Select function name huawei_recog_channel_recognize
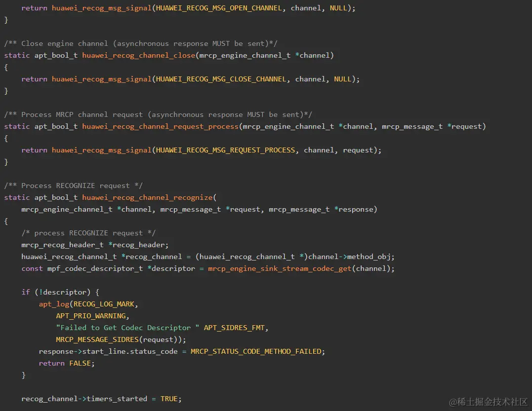Viewport: 532px width, 411px height. pyautogui.click(x=147, y=197)
